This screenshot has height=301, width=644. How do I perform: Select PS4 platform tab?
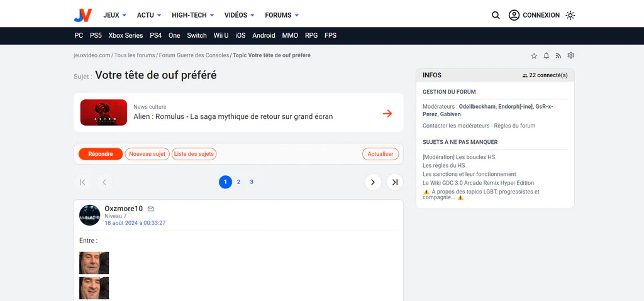point(156,36)
